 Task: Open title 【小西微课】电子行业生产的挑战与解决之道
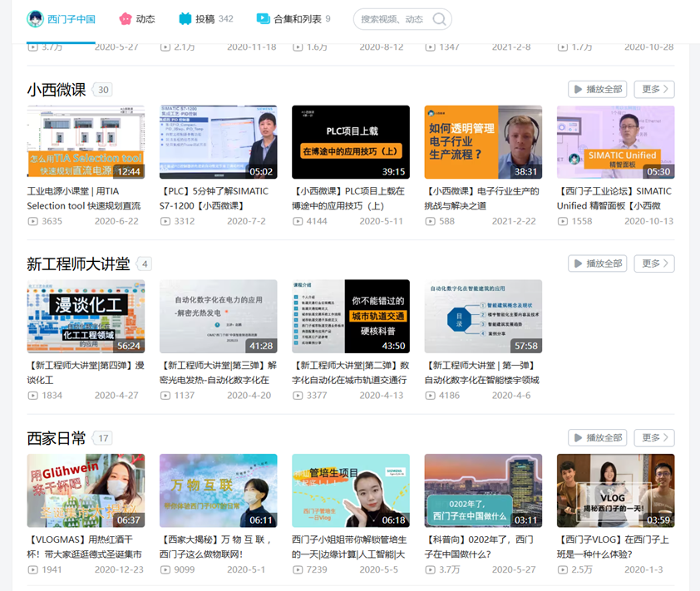pos(482,198)
